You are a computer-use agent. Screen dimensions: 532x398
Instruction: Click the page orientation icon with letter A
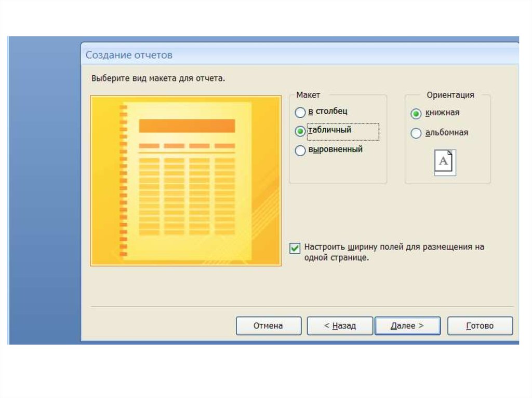[445, 162]
